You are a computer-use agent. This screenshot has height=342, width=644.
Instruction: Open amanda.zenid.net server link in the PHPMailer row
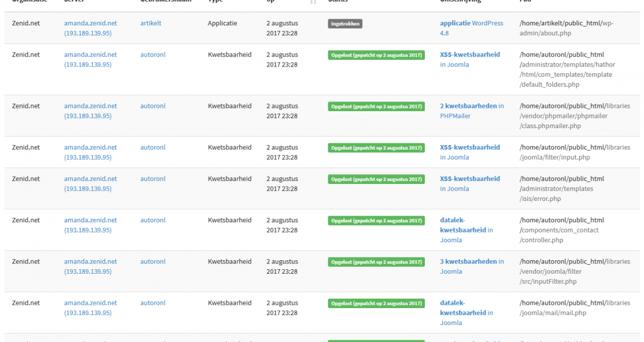(x=90, y=111)
